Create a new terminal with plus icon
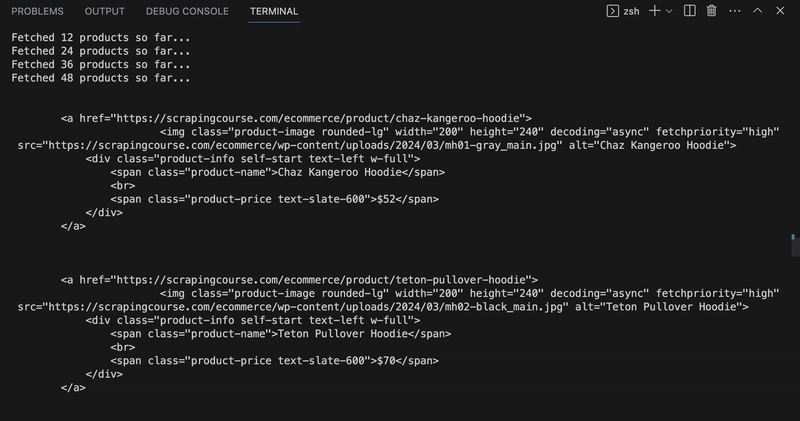The height and width of the screenshot is (421, 800). tap(655, 11)
